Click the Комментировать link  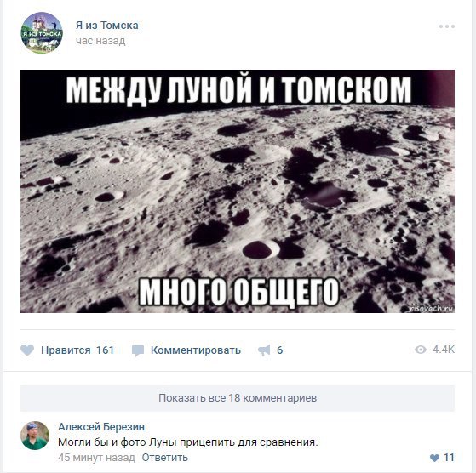click(x=196, y=350)
